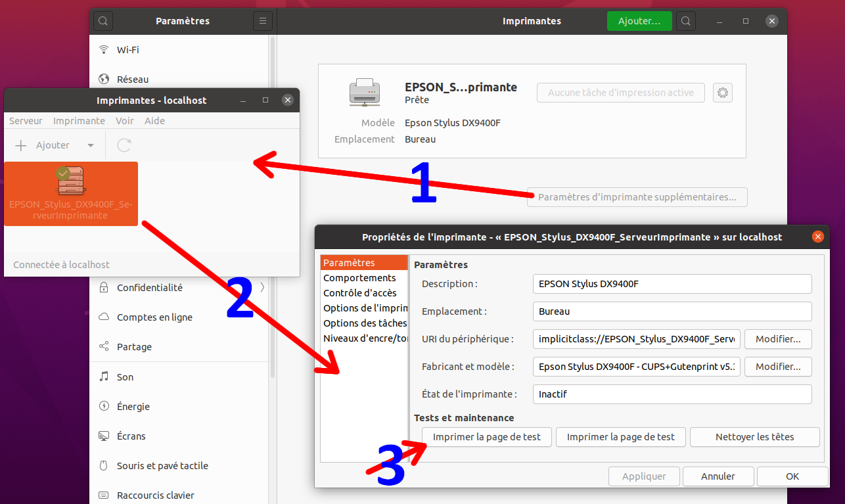Click the green Ajouter... printer button
This screenshot has height=504, width=845.
(x=639, y=21)
